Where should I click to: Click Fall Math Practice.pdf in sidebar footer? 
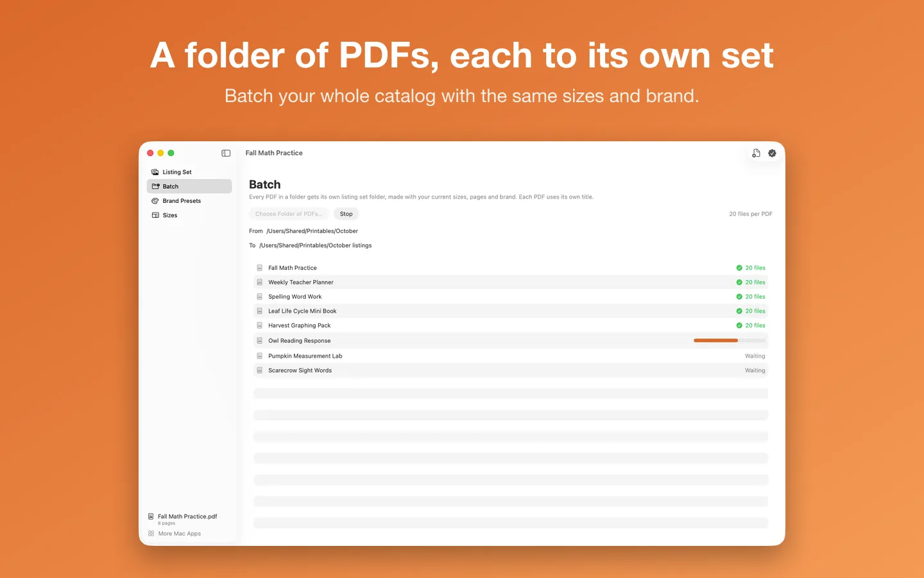pos(187,516)
